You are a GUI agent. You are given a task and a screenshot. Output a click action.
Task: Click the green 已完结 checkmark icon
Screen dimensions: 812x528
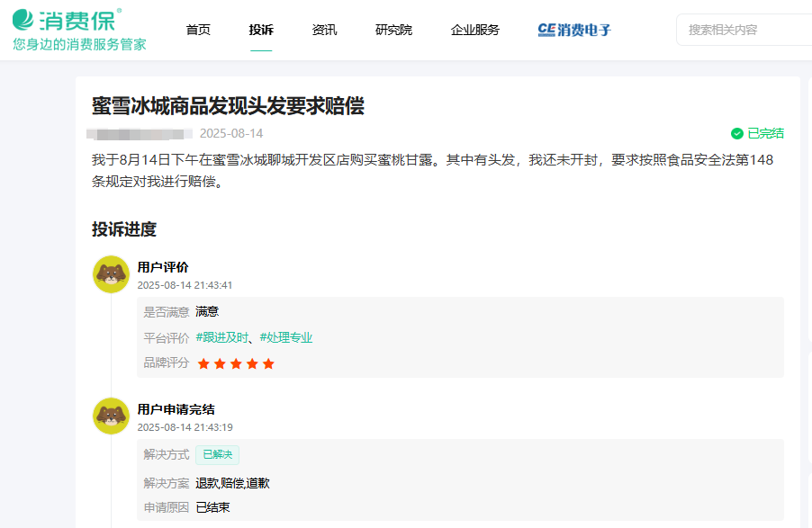pos(737,133)
